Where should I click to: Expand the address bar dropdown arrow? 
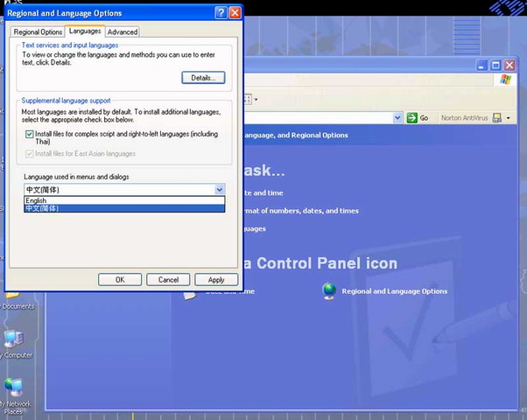click(x=397, y=118)
